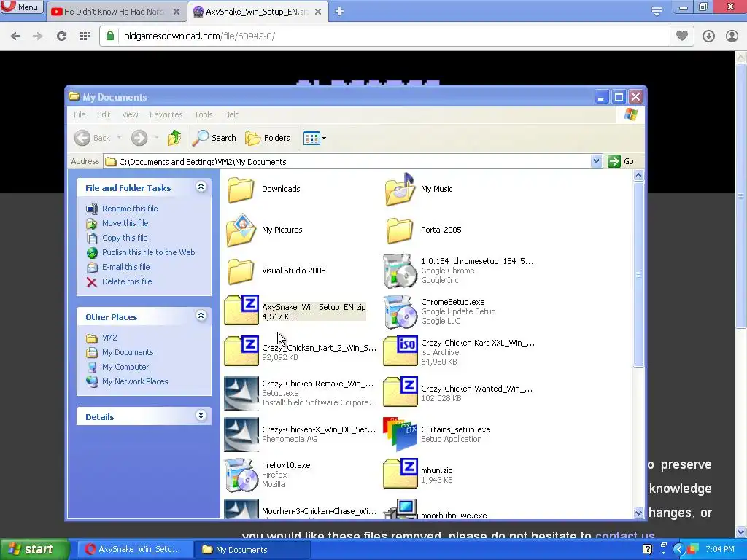
Task: Toggle the Folders pane button
Action: [268, 138]
